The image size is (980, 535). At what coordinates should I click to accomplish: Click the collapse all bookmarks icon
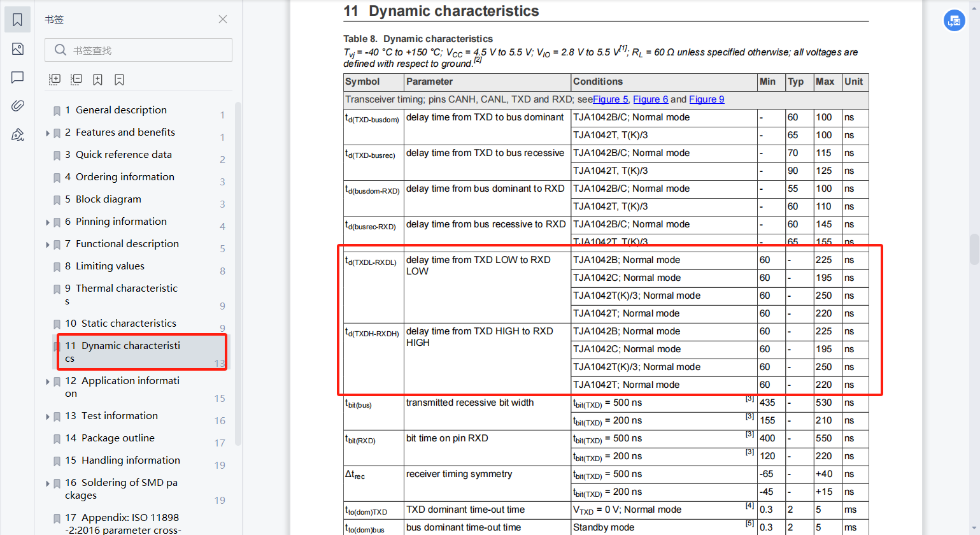(x=76, y=80)
